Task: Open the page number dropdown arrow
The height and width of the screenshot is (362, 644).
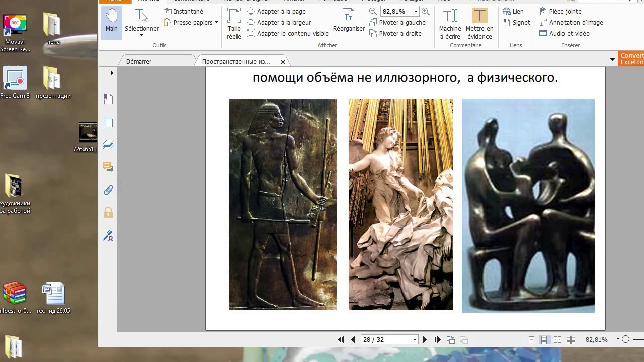Action: point(415,339)
